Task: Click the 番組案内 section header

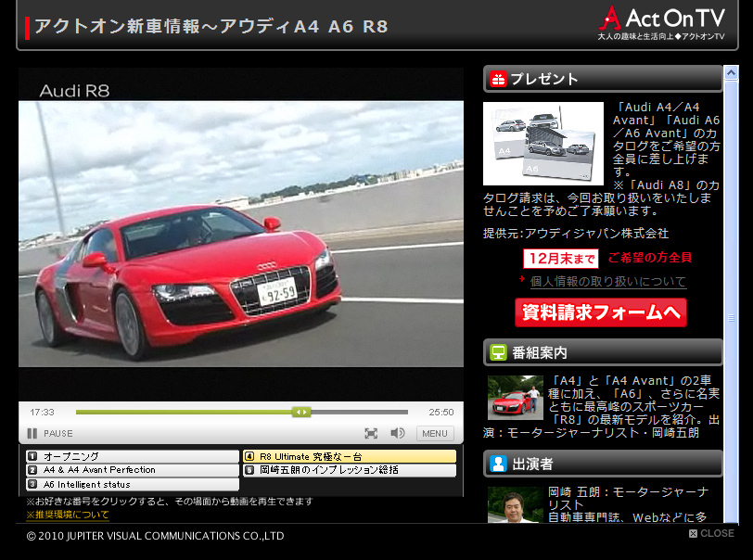Action: (x=603, y=352)
